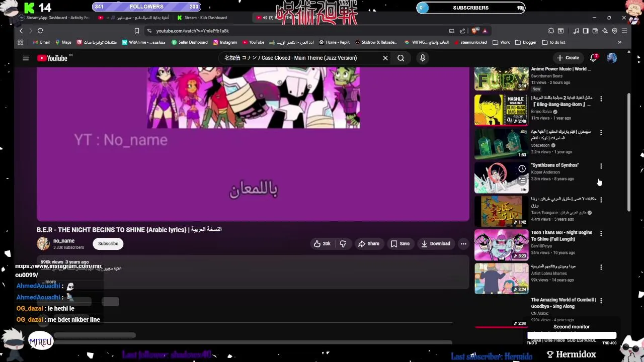Download the current video

tap(436, 244)
